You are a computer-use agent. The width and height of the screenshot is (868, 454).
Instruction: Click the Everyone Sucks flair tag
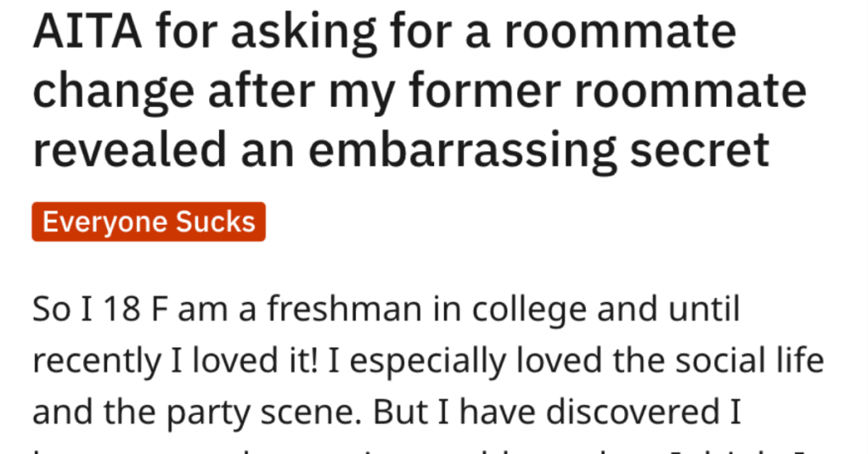coord(149,221)
